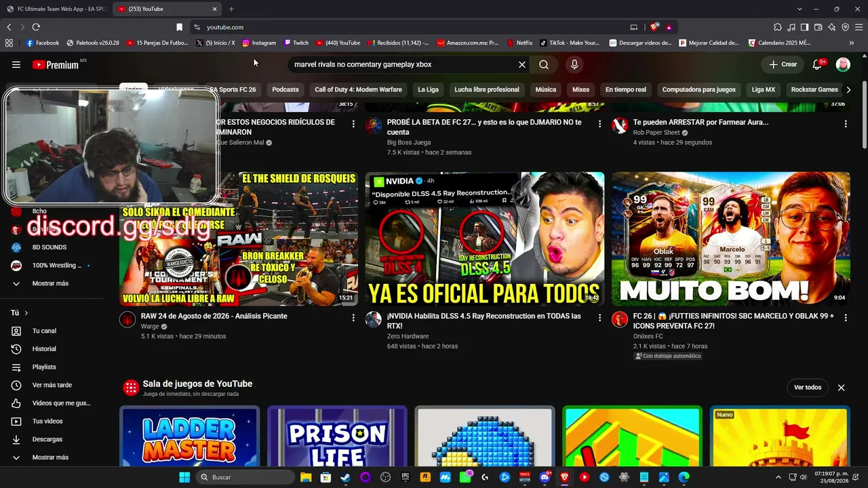868x488 pixels.
Task: Open the Crear video menu
Action: (783, 64)
